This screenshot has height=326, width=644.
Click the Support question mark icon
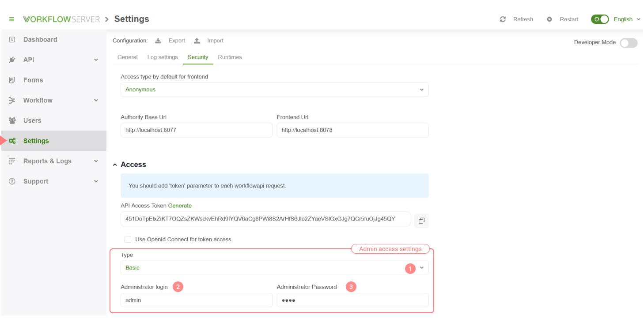click(x=12, y=182)
